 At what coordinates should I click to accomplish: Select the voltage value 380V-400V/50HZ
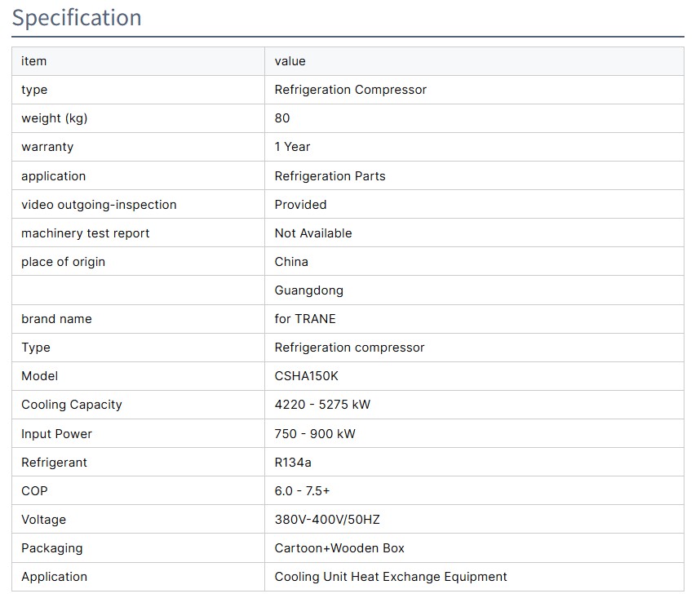pyautogui.click(x=327, y=520)
